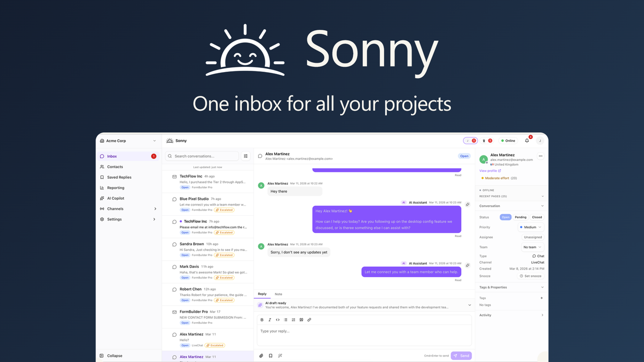644x362 pixels.
Task: Set conversation status to Pending
Action: (x=521, y=217)
